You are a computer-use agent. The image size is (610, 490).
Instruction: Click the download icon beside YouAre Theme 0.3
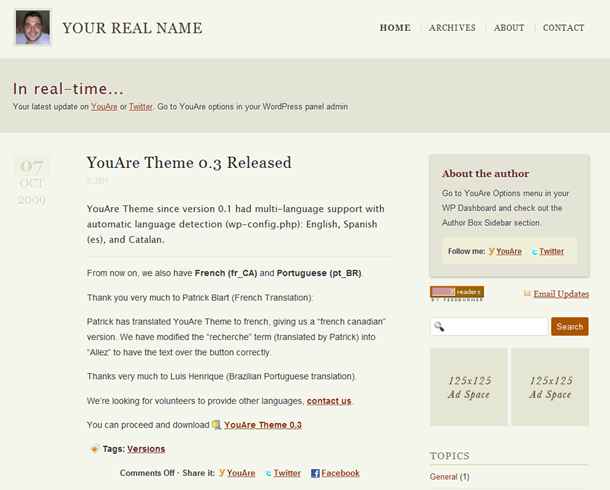[x=217, y=425]
